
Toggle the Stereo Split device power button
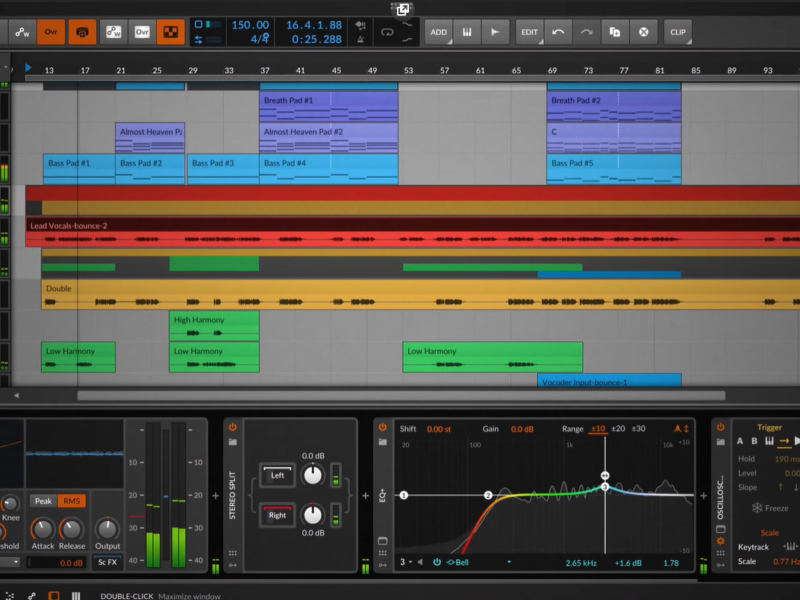232,427
